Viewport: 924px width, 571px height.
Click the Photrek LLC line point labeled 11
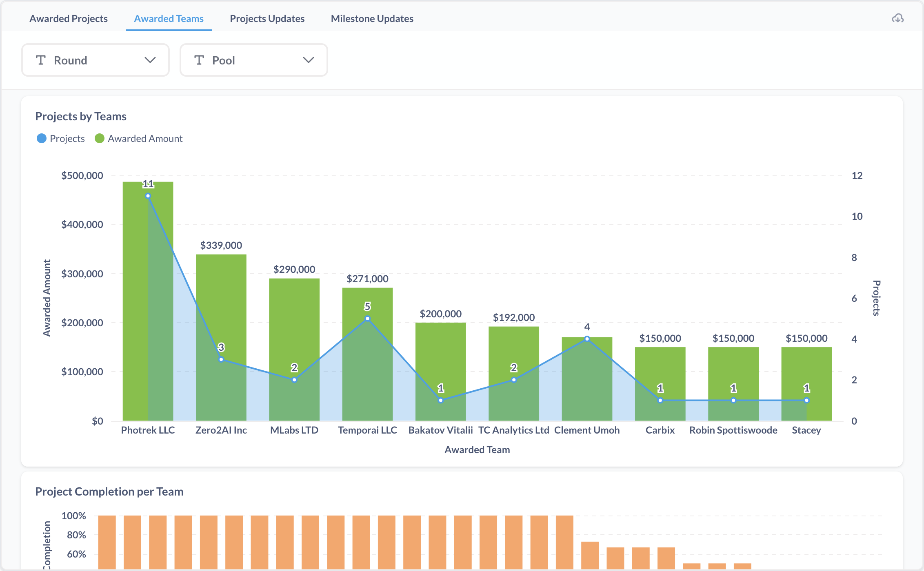148,196
